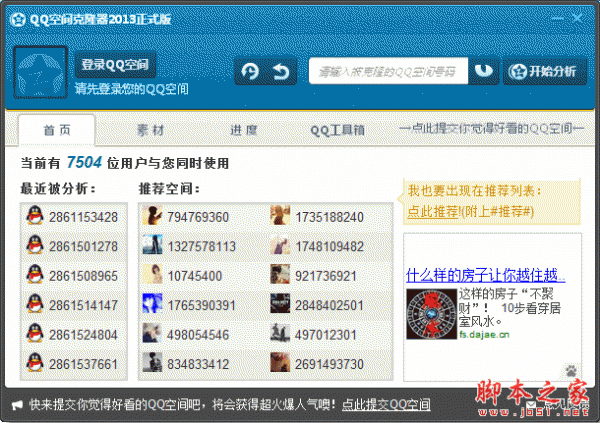Open recommended space 834833412
The height and width of the screenshot is (423, 600).
pyautogui.click(x=198, y=364)
